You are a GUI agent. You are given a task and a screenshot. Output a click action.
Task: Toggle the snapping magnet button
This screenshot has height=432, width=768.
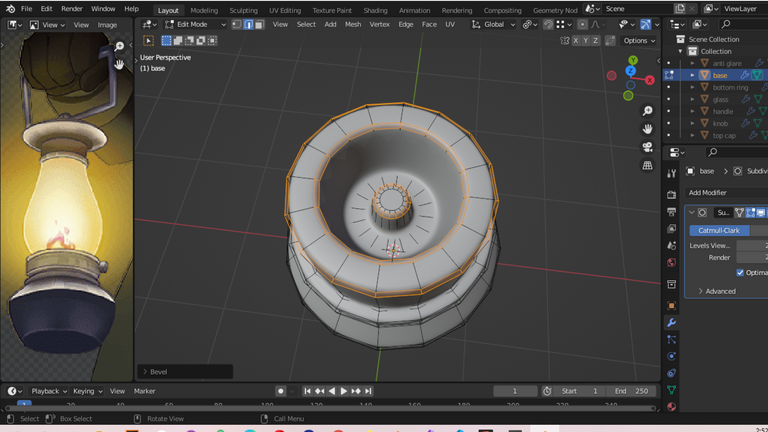pos(548,24)
